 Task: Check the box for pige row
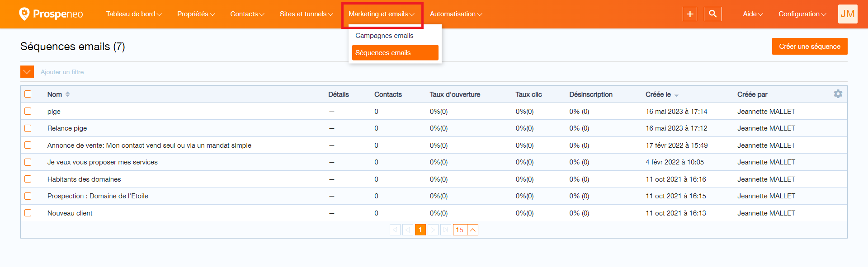coord(28,111)
